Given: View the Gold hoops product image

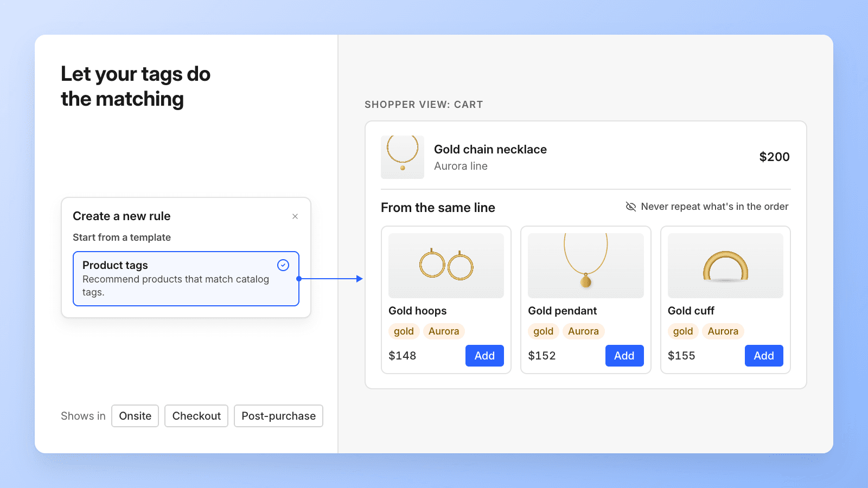Looking at the screenshot, I should point(446,266).
